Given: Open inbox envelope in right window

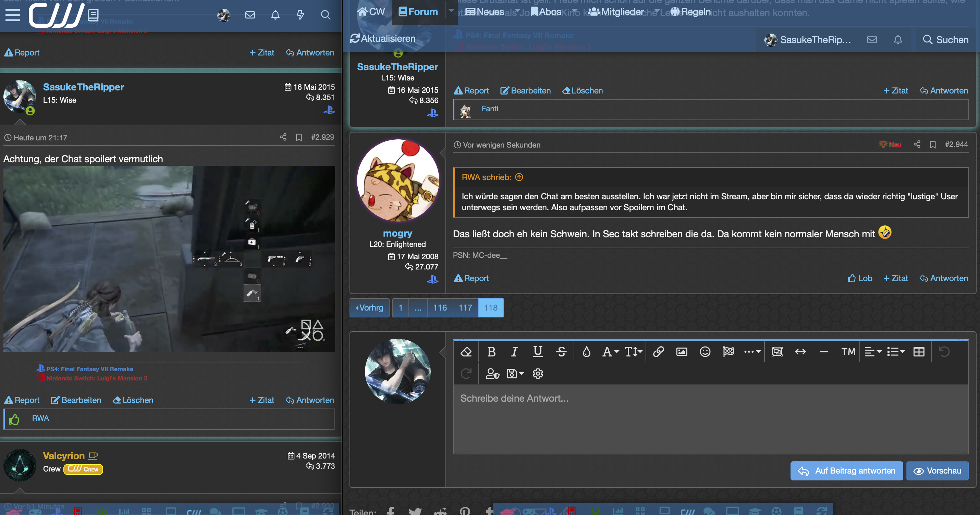Looking at the screenshot, I should click(872, 39).
